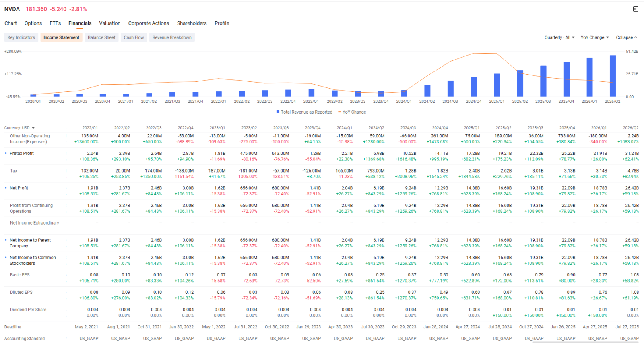
Task: Open the Profile tab
Action: (x=222, y=23)
